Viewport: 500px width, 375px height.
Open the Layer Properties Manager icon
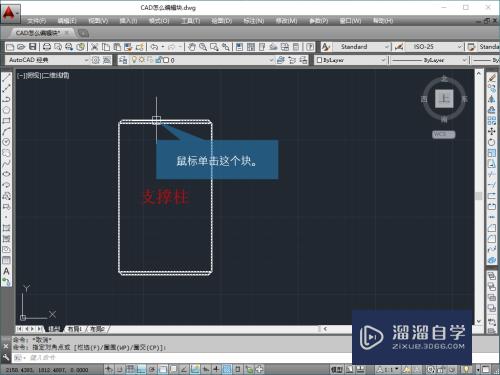(x=123, y=60)
